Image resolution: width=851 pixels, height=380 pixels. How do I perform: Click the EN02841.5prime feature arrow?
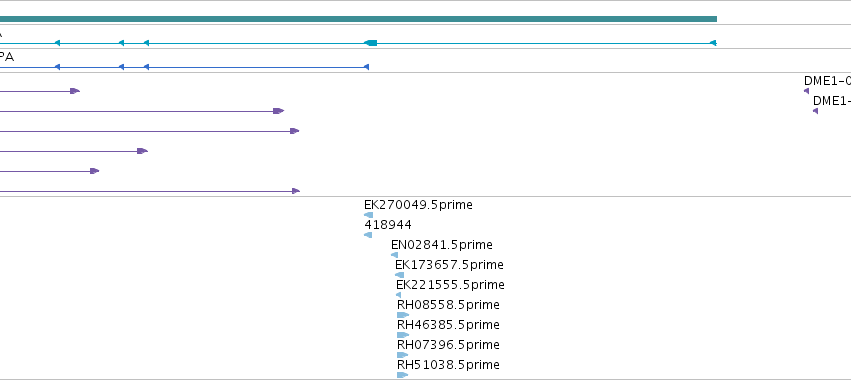[394, 255]
